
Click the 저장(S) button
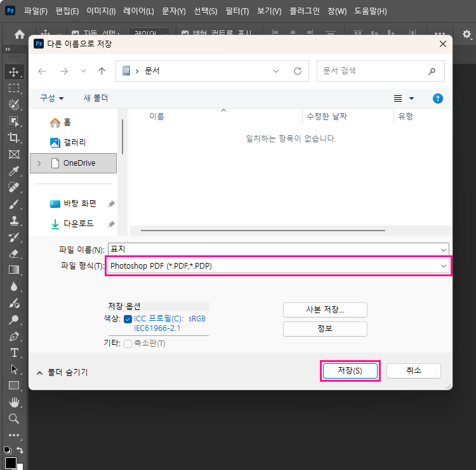click(350, 371)
